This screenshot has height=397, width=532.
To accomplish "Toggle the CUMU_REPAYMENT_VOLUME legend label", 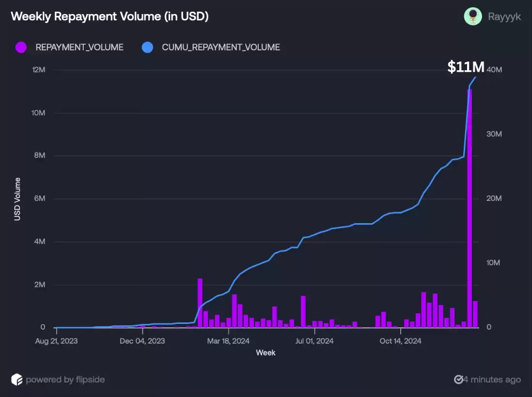I will pyautogui.click(x=221, y=47).
